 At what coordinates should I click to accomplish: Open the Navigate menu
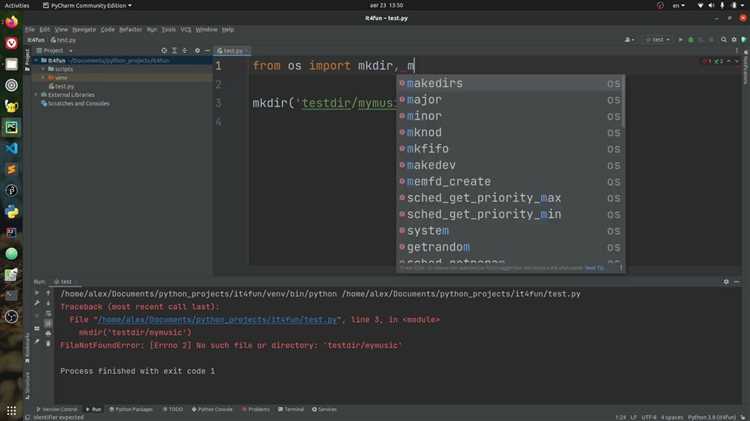pyautogui.click(x=84, y=29)
